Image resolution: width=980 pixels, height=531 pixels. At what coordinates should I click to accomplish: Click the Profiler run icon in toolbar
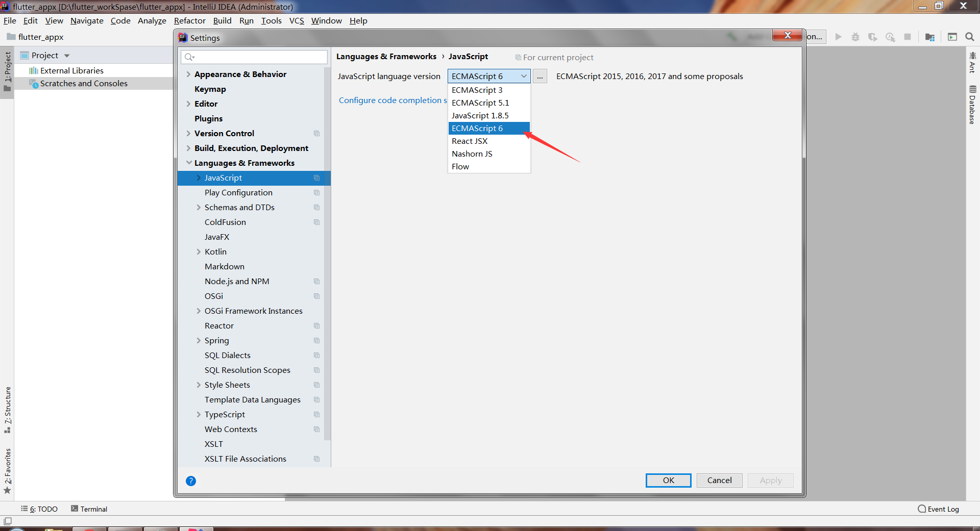click(890, 37)
